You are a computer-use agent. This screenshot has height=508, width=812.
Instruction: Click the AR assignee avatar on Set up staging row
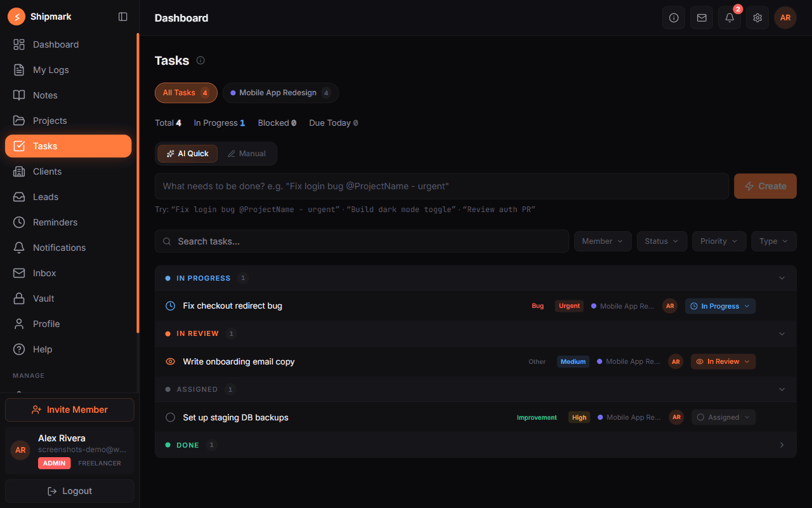click(676, 417)
